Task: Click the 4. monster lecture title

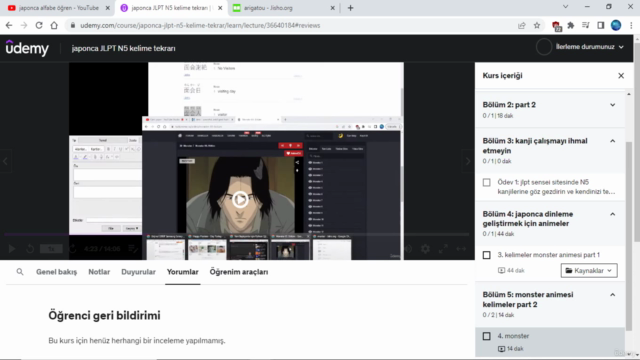Action: [513, 336]
